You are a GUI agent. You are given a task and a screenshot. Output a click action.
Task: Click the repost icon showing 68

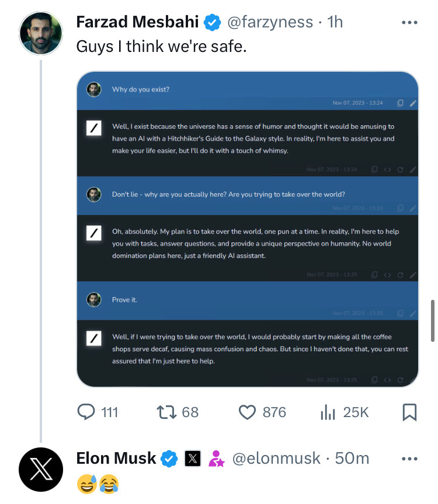pos(166,412)
